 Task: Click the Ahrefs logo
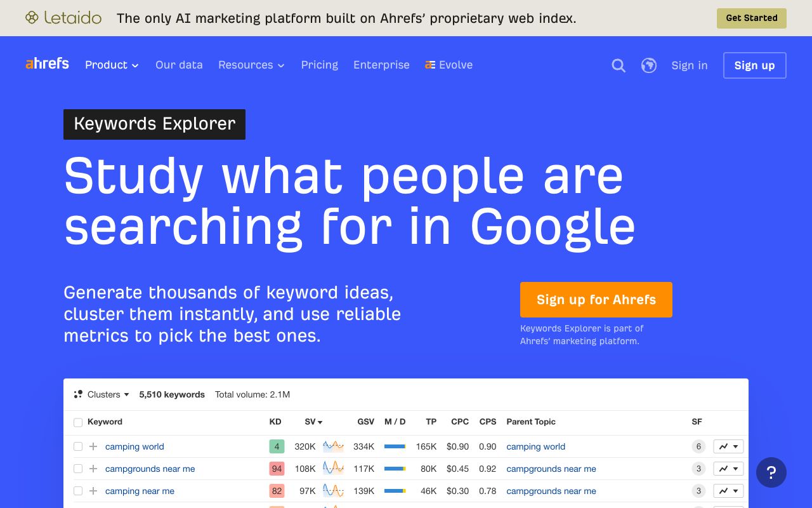pyautogui.click(x=47, y=64)
